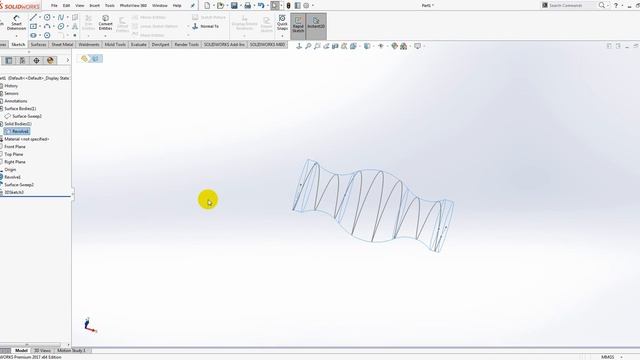
Task: Select Revolve1 under Solid Bodies
Action: [17, 131]
